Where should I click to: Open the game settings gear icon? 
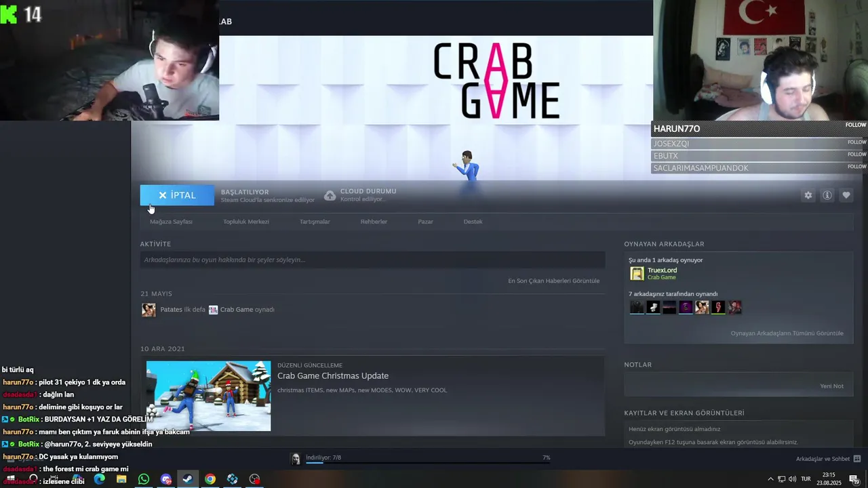point(808,195)
